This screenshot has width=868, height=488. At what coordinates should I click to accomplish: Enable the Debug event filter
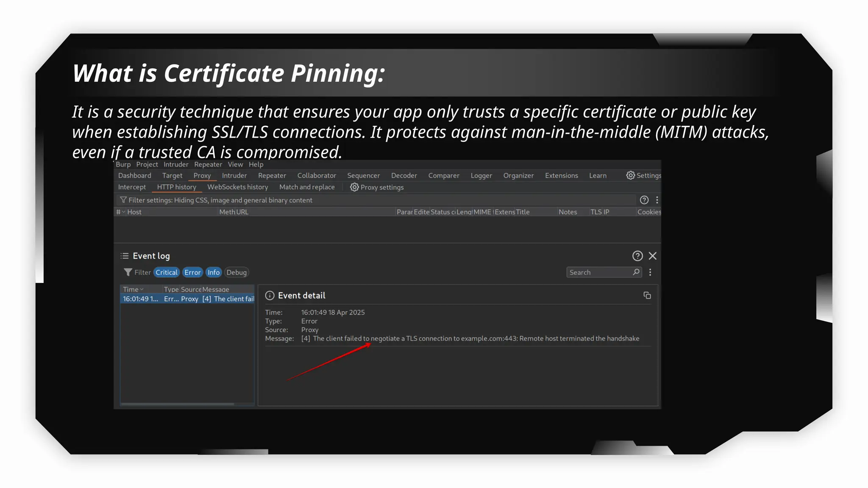pyautogui.click(x=236, y=272)
